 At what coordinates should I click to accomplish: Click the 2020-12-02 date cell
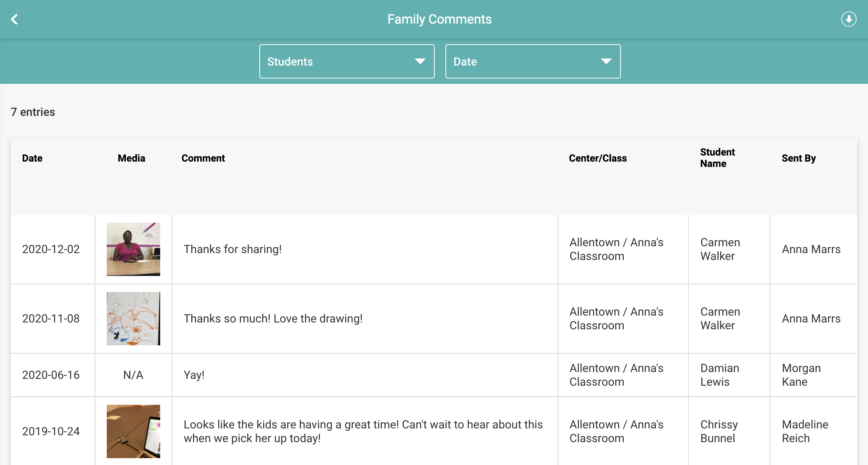click(51, 249)
